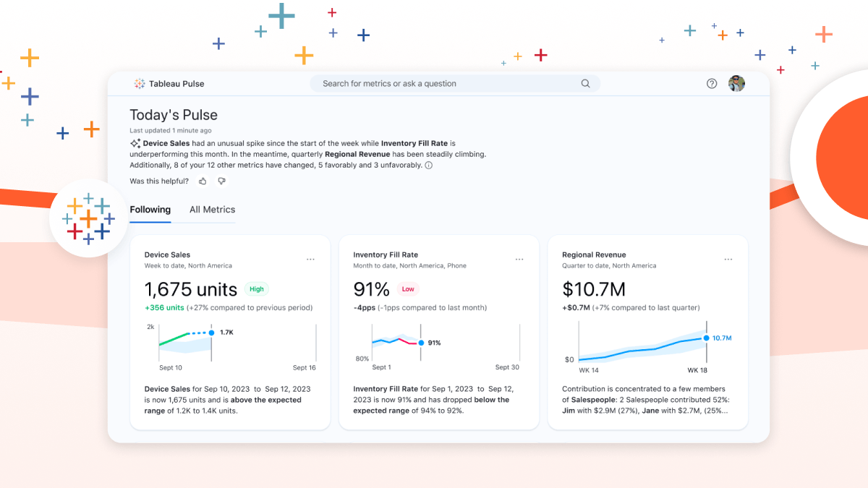Image resolution: width=868 pixels, height=488 pixels.
Task: Open the Regional Revenue card overflow menu
Action: (728, 259)
